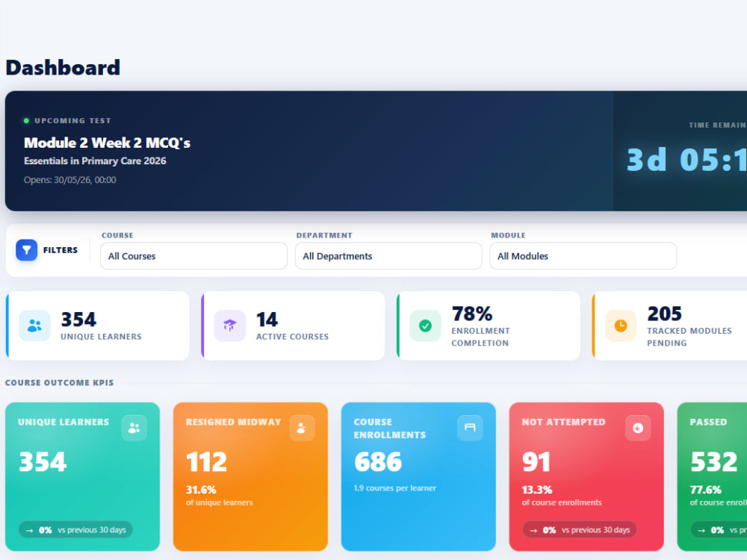Click the Module 2 Week 2 MCQ's title
The image size is (747, 560).
pos(107,143)
